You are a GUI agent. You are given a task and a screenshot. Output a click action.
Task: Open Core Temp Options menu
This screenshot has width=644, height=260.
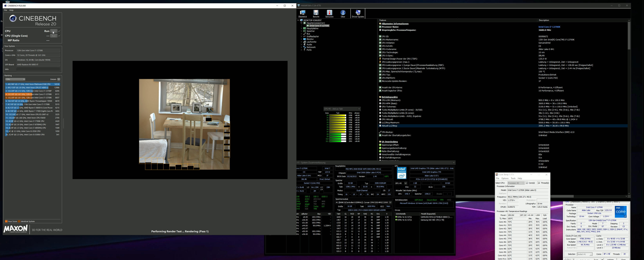505,178
